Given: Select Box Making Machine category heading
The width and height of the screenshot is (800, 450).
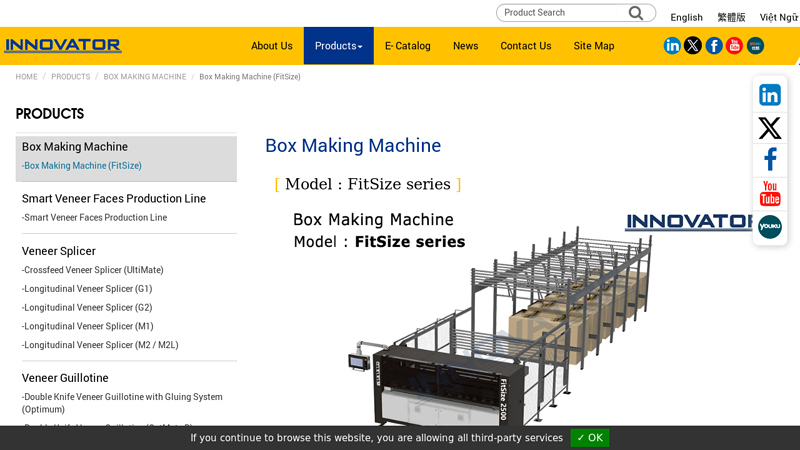Looking at the screenshot, I should point(75,147).
